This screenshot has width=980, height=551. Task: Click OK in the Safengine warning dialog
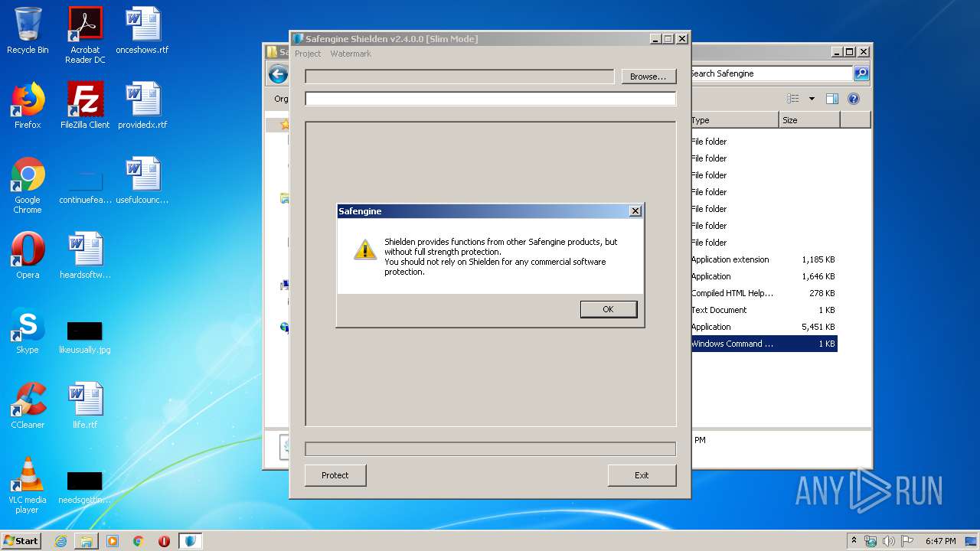[609, 309]
